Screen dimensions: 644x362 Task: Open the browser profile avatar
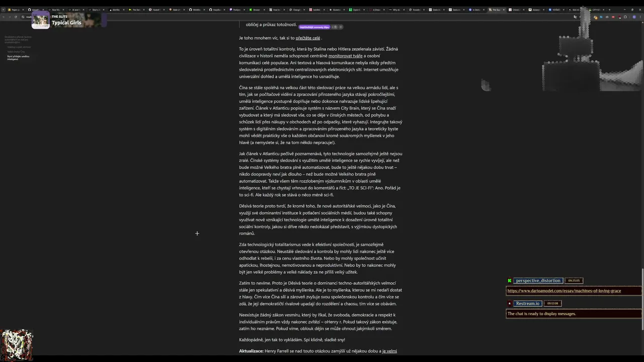[x=634, y=17]
